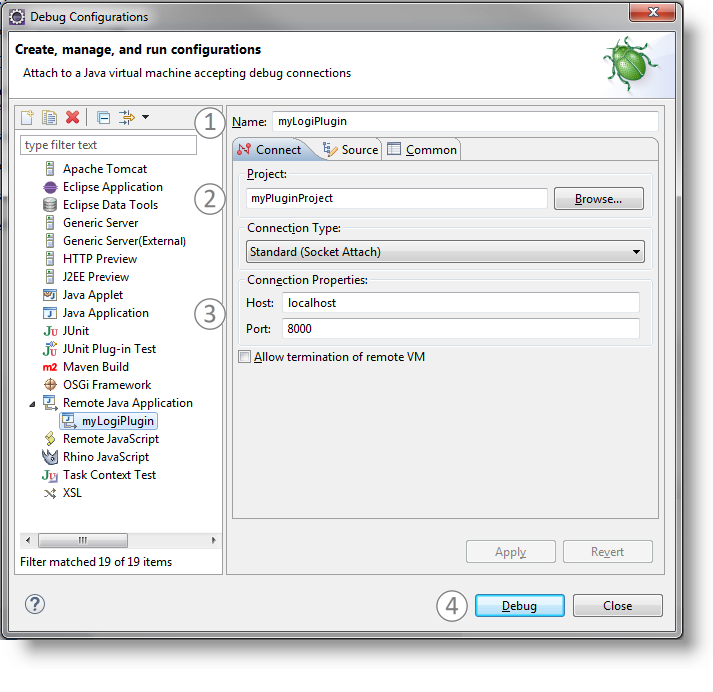Screen dimensions: 713x692
Task: Click the JUnit icon in the list
Action: click(50, 331)
